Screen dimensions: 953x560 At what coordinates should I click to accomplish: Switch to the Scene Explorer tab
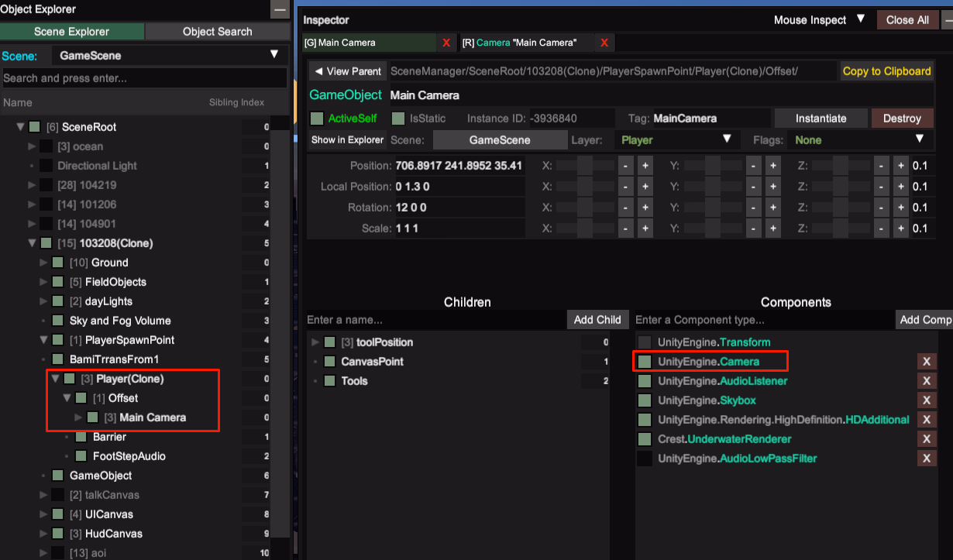click(72, 32)
